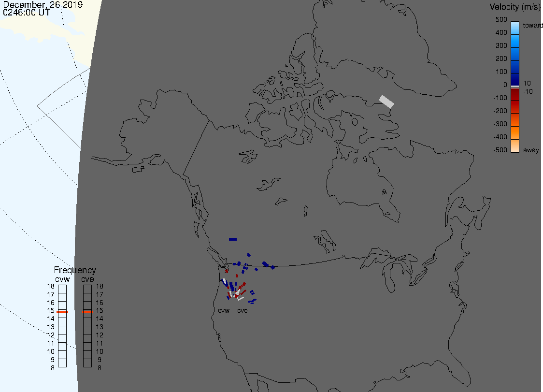Pick the blue velocity swatch between 300 and 200

coord(515,54)
